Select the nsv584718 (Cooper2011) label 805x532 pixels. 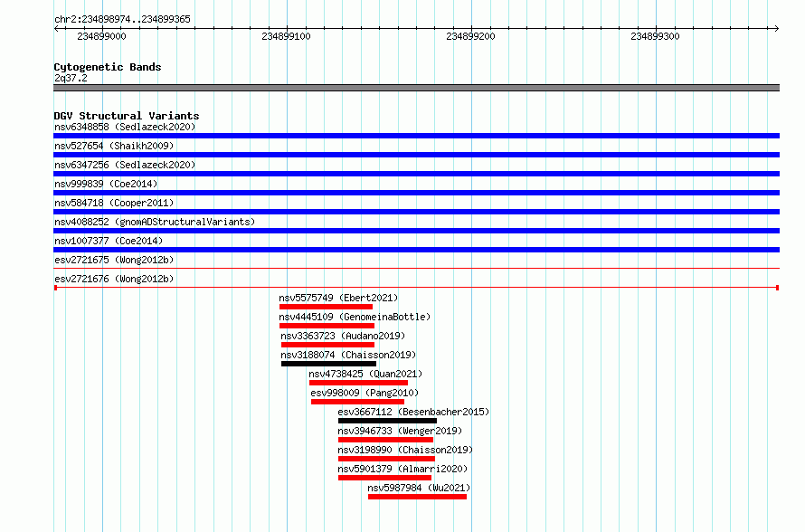114,203
